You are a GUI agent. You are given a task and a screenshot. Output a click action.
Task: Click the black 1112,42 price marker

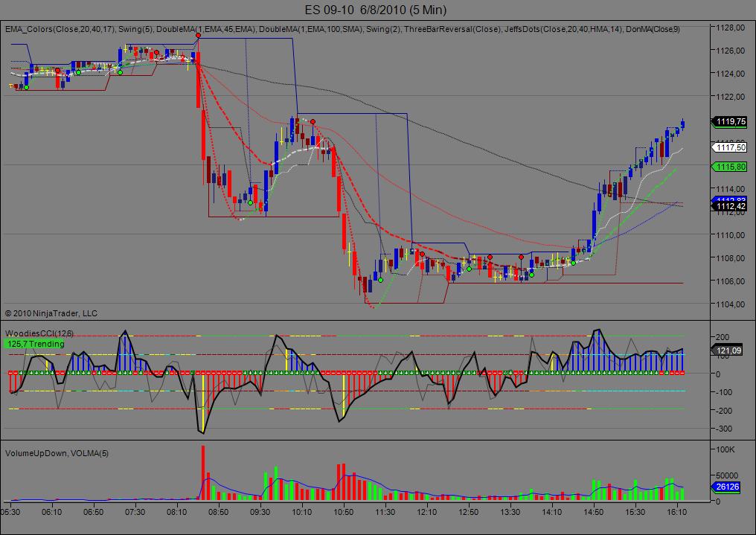coord(730,206)
